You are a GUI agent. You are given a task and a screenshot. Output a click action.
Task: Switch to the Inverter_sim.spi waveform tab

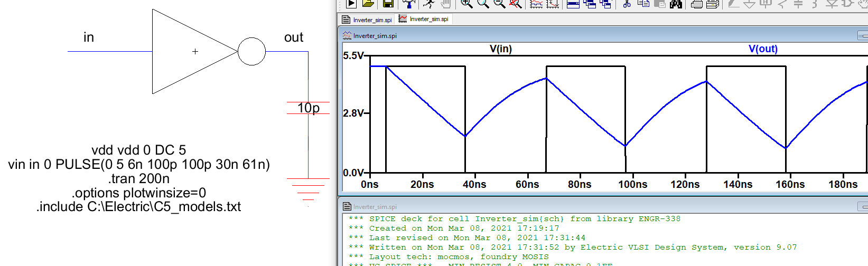[x=424, y=19]
